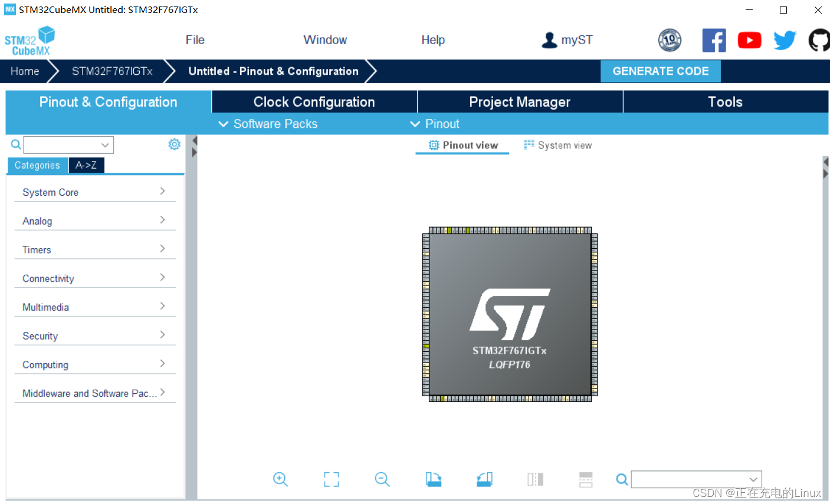
Task: Expand the System Core category
Action: pyautogui.click(x=95, y=192)
